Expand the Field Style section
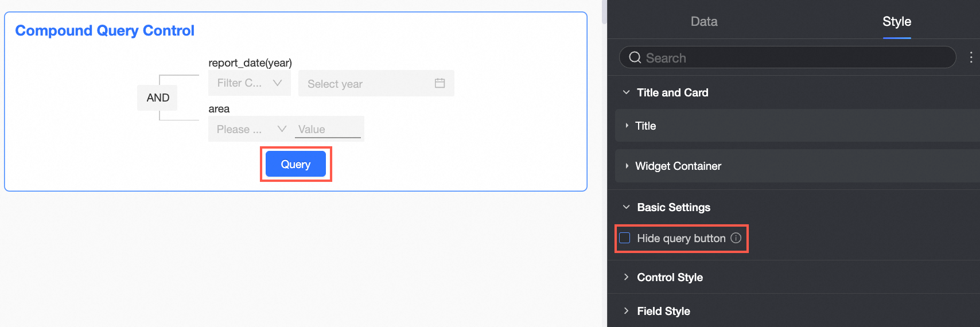 627,311
